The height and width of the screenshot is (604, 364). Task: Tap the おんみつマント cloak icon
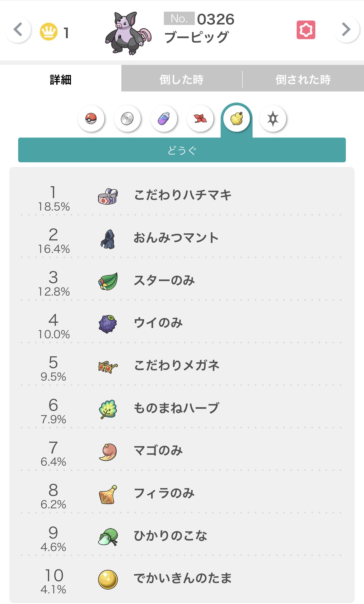[x=108, y=239]
